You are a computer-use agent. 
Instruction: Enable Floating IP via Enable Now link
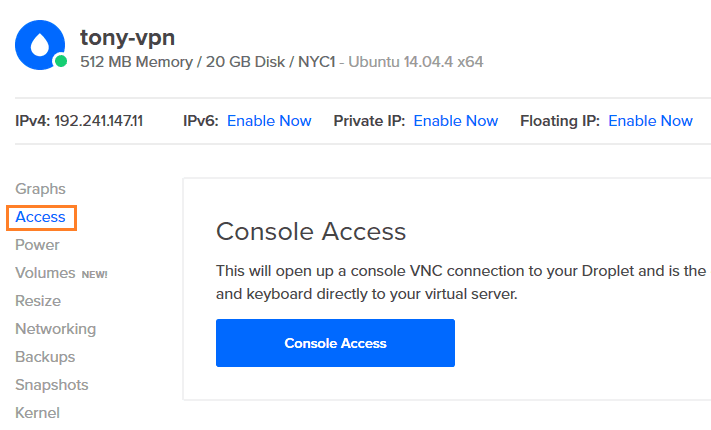pyautogui.click(x=651, y=121)
